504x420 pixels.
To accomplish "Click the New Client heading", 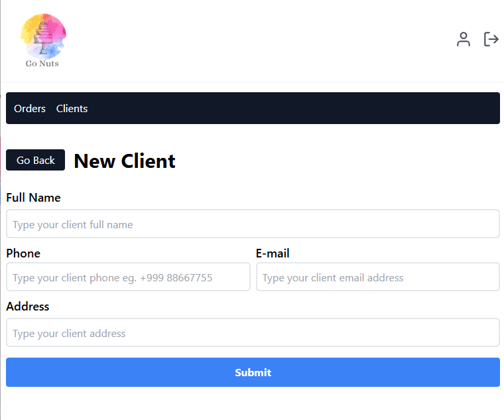I will (x=125, y=161).
